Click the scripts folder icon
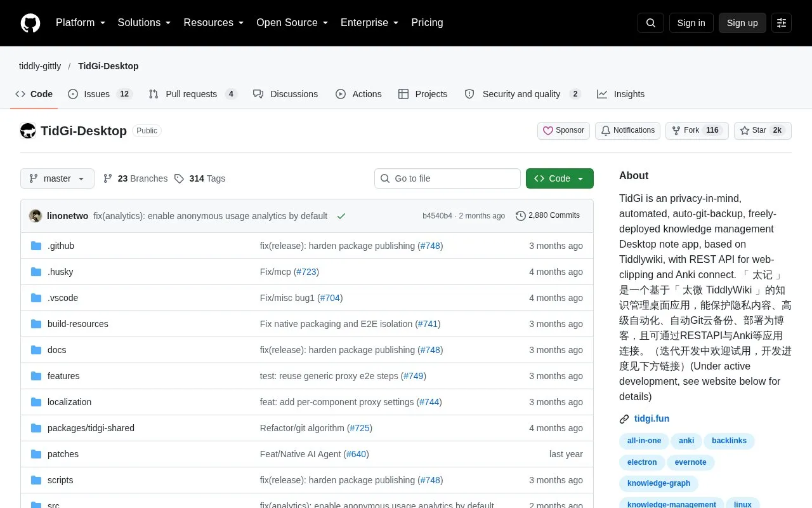 [x=36, y=480]
